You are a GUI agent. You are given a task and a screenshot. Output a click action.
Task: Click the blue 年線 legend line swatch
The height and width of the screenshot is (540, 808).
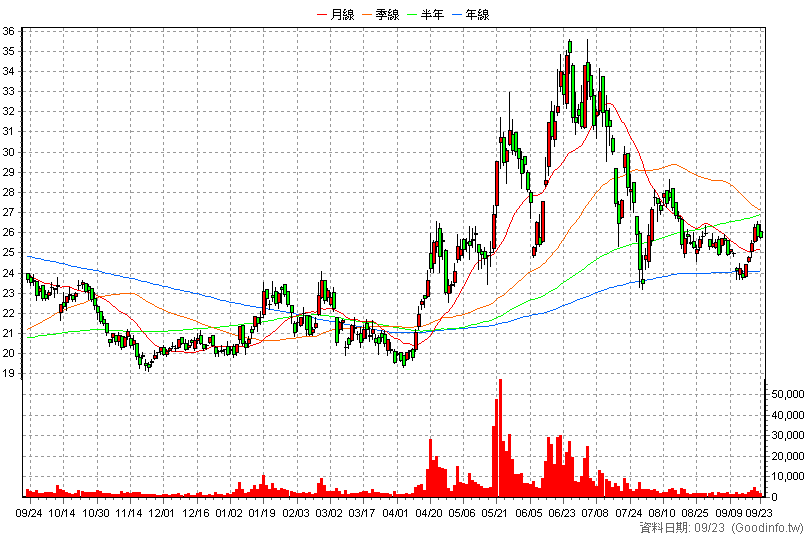click(458, 15)
